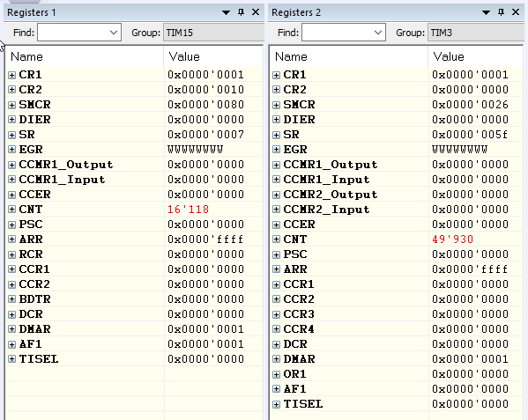The image size is (528, 420).
Task: Expand EGR register in TIM15
Action: tap(11, 150)
